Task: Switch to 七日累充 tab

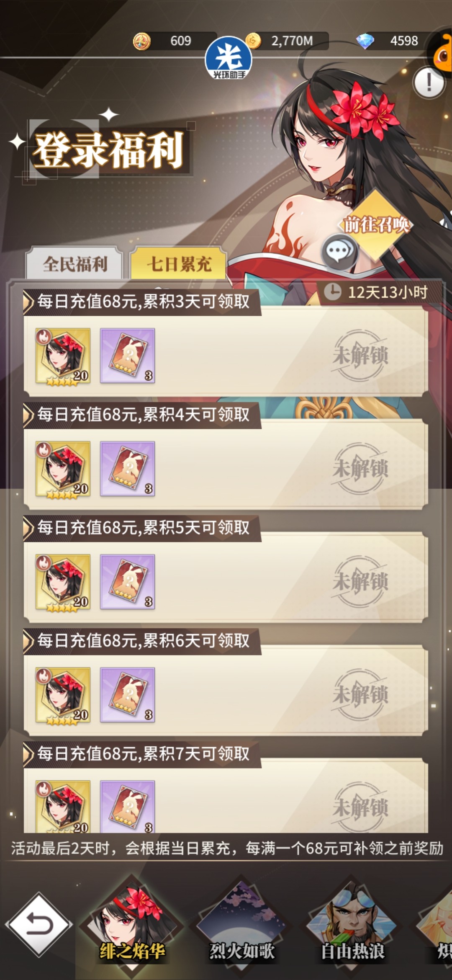Action: [179, 264]
